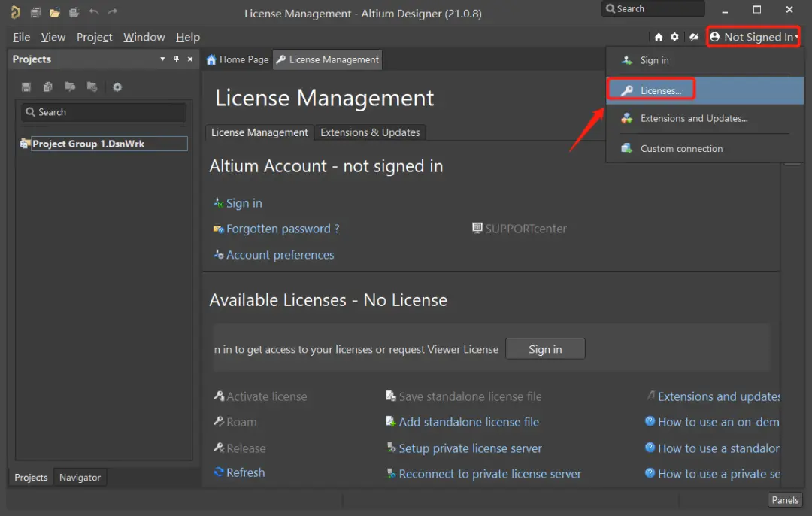Switch to Navigator bottom tab
Image resolution: width=812 pixels, height=516 pixels.
click(x=80, y=477)
